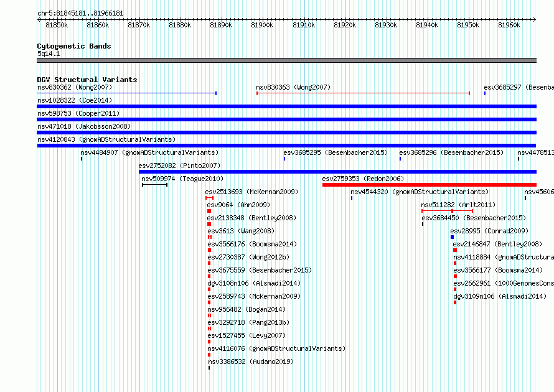The width and height of the screenshot is (554, 392).
Task: Click the nsv830362 (Wong2007) variant label
Action: pos(75,87)
